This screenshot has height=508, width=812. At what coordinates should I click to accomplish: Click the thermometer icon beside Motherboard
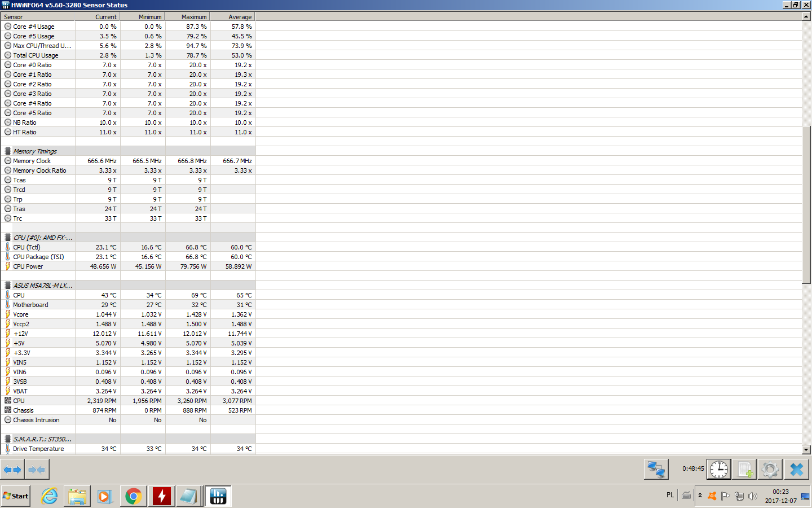8,305
